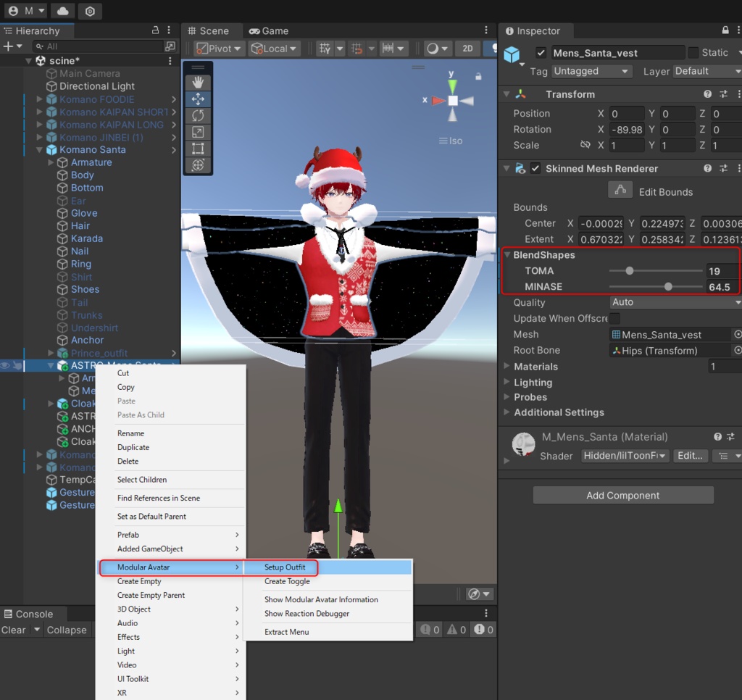
Task: Open the Quality dropdown set to Auto
Action: (675, 302)
